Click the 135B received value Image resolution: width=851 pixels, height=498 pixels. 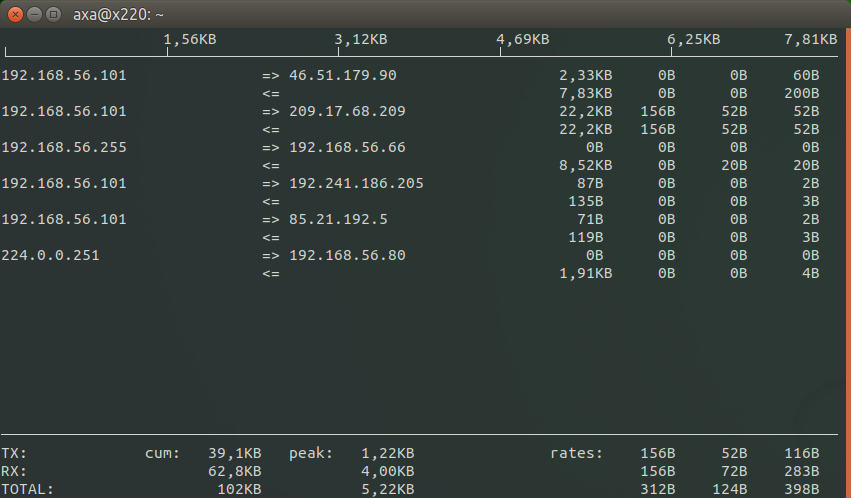586,201
